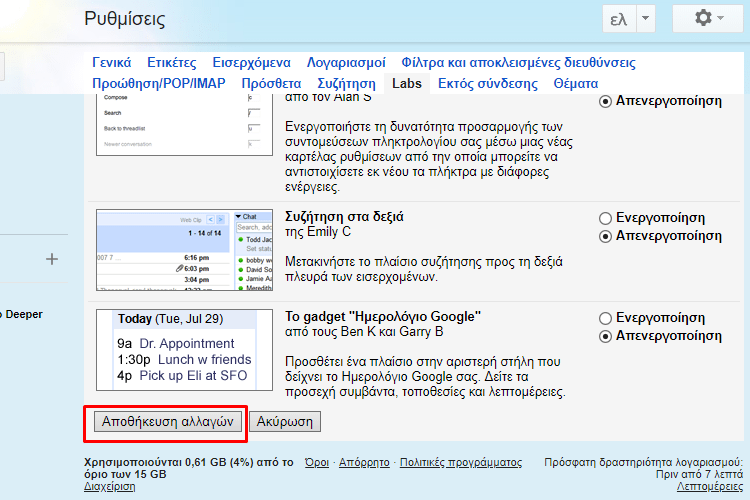Expand the input tools dropdown arrow
This screenshot has width=750, height=500.
click(x=645, y=19)
